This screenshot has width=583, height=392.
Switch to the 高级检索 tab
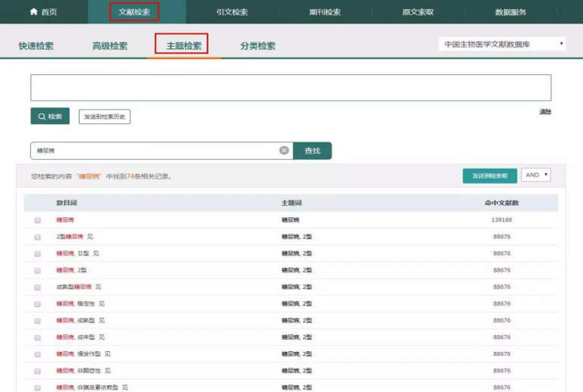tap(110, 46)
